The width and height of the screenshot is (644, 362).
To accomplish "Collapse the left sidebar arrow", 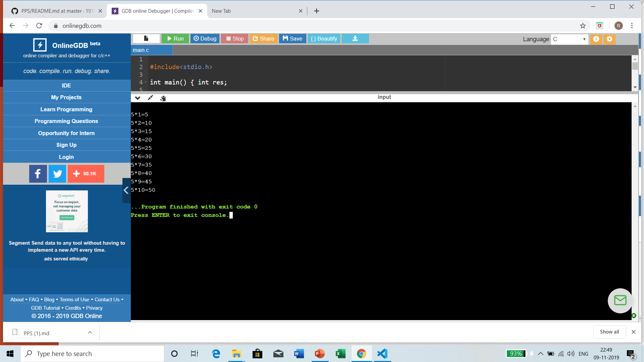I will 126,190.
